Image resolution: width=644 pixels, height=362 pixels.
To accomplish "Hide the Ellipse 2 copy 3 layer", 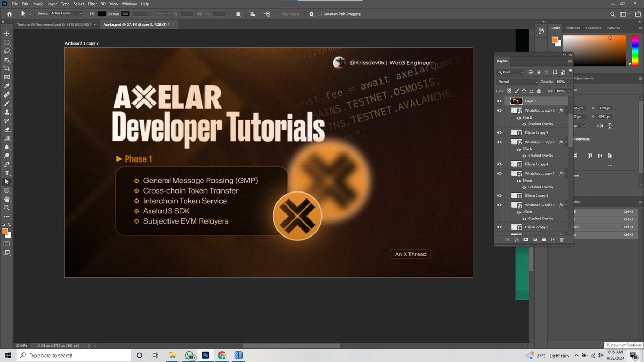I will [x=500, y=196].
